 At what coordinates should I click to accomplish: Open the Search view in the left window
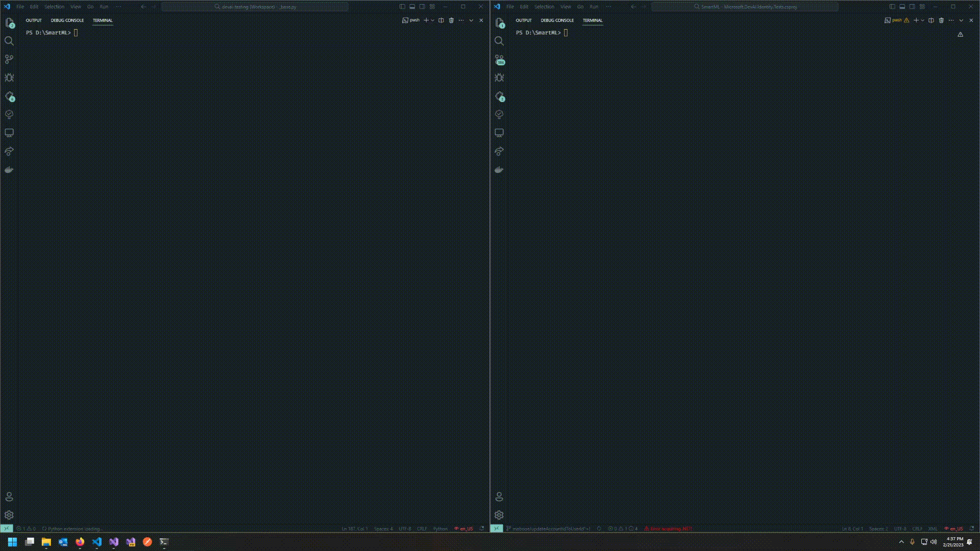click(x=9, y=41)
